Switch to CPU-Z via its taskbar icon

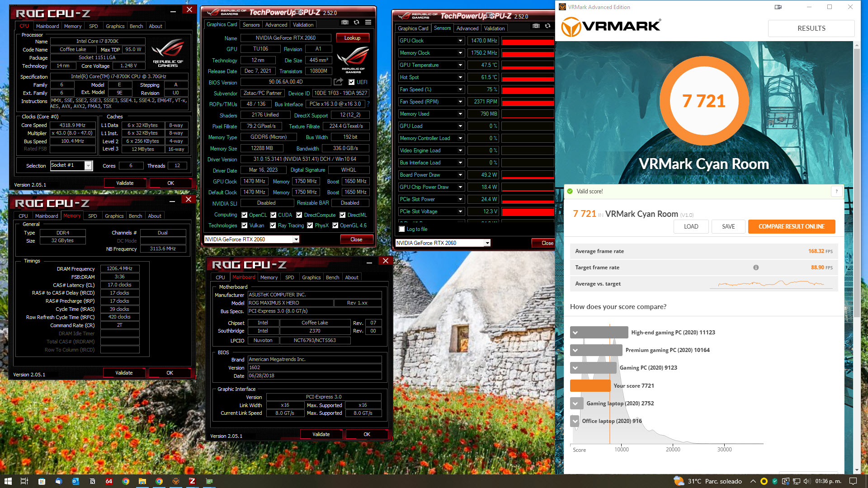[192, 481]
